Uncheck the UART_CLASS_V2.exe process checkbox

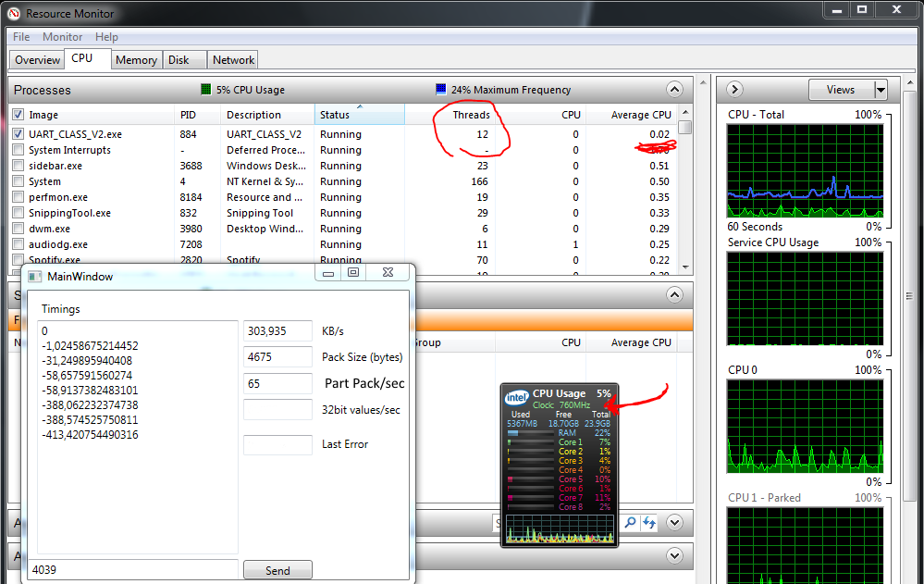point(18,134)
